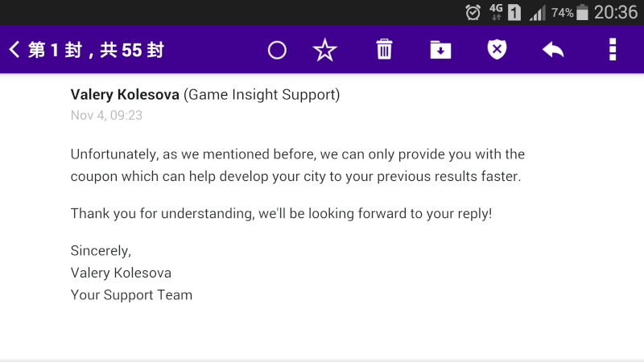Go back using the left chevron arrow

tap(14, 50)
